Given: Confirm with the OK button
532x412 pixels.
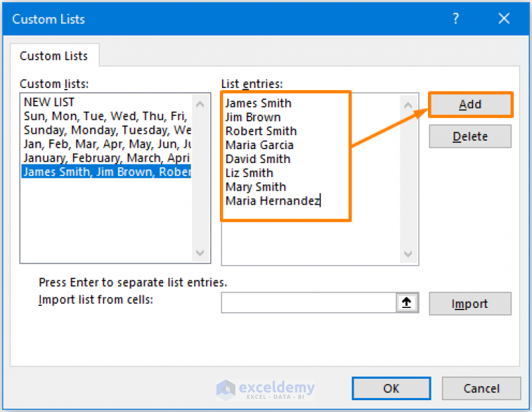Looking at the screenshot, I should tap(391, 388).
